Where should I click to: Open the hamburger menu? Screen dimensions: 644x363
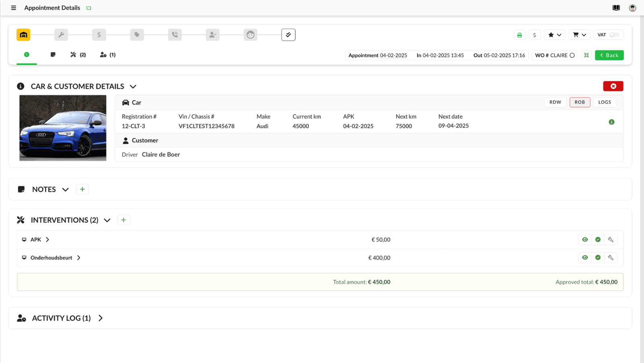click(x=13, y=8)
